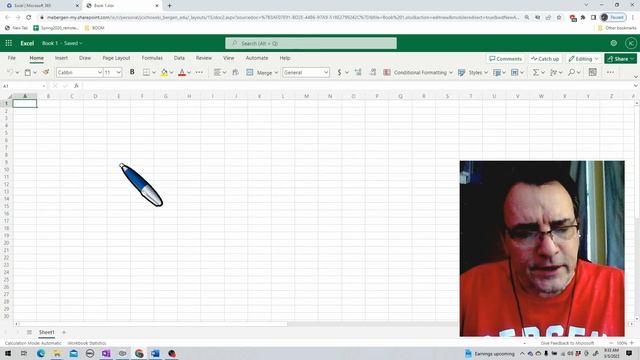Expand the Borders dropdown arrow
Image resolution: width=640 pixels, height=360 pixels.
pyautogui.click(x=154, y=73)
